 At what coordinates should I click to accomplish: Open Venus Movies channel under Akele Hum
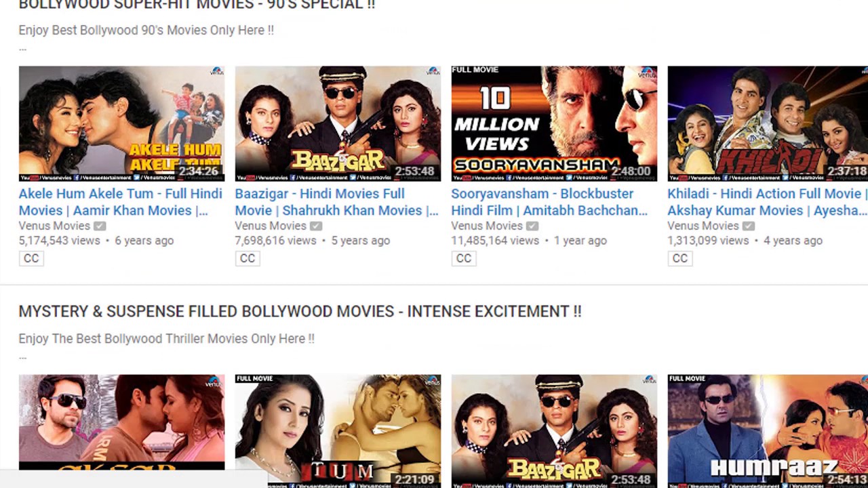tap(54, 226)
